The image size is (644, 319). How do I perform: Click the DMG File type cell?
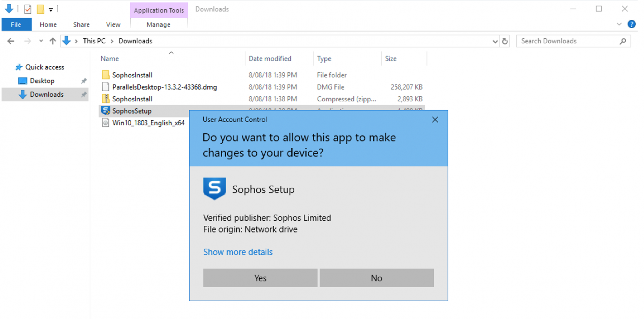click(x=331, y=87)
